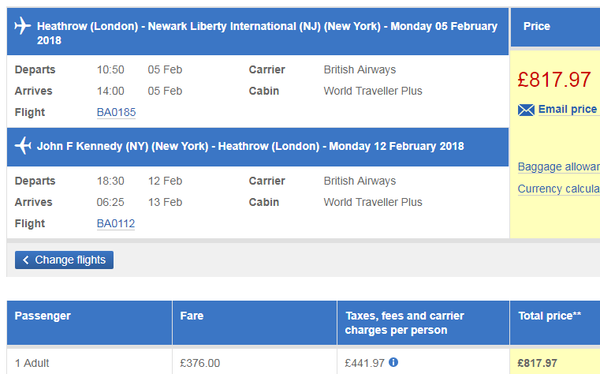Viewport: 600px width, 374px height.
Task: Open the Baggage allowance link
Action: click(559, 167)
